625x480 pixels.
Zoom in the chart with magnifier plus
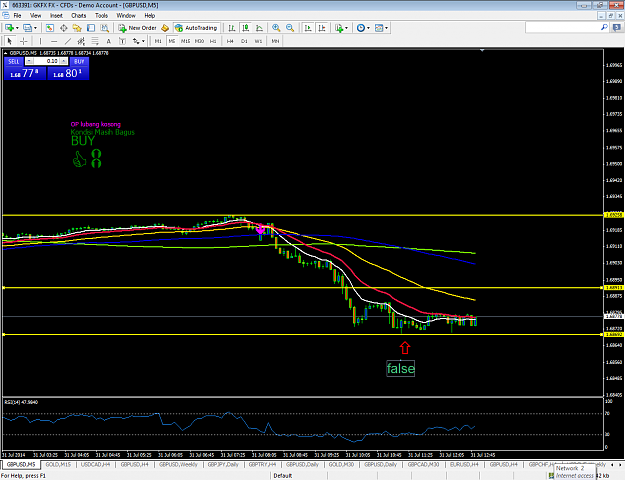tap(276, 28)
